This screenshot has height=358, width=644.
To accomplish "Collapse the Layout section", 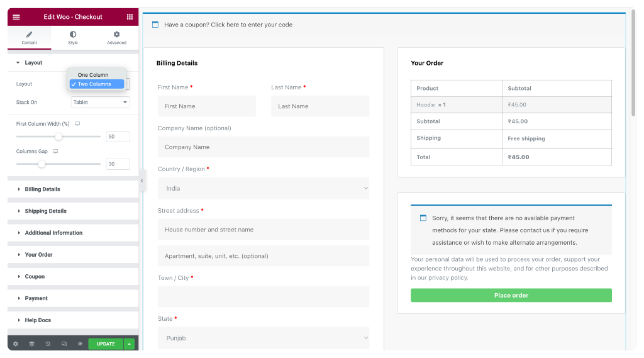I will (x=73, y=62).
